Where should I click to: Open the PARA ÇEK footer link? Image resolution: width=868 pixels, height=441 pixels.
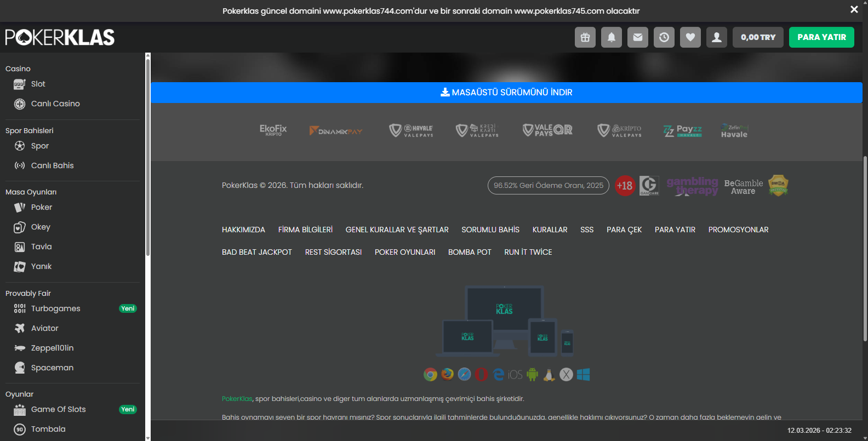[x=624, y=230]
